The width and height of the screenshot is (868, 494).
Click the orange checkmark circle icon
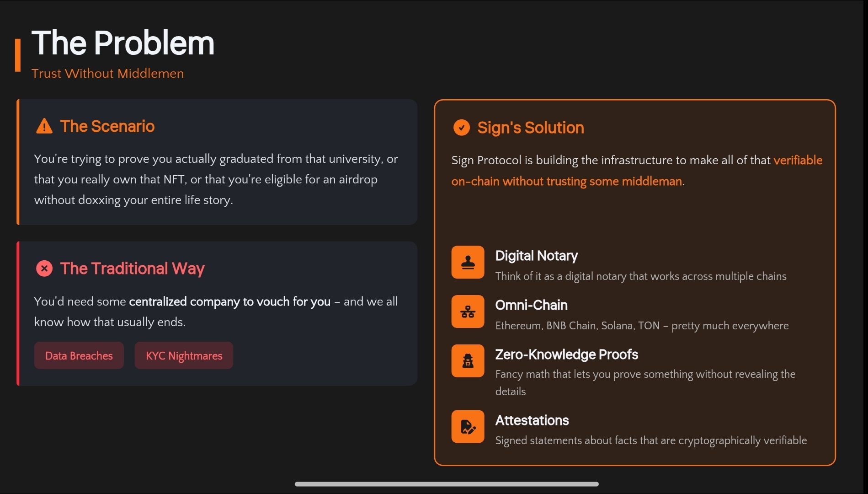(x=461, y=128)
